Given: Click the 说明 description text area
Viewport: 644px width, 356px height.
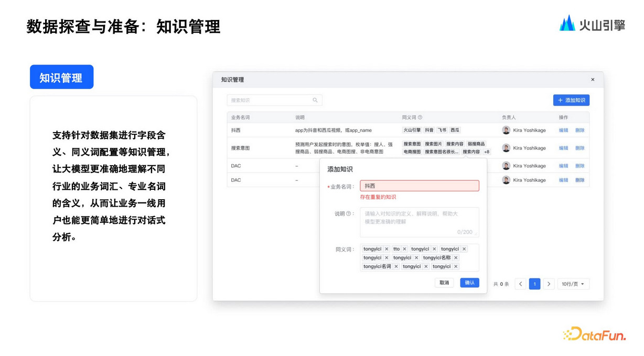Looking at the screenshot, I should click(x=420, y=222).
